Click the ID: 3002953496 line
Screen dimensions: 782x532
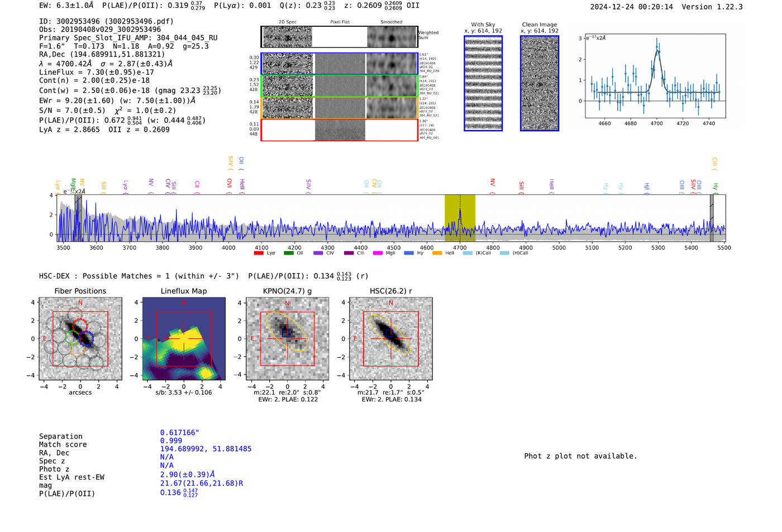[x=107, y=21]
